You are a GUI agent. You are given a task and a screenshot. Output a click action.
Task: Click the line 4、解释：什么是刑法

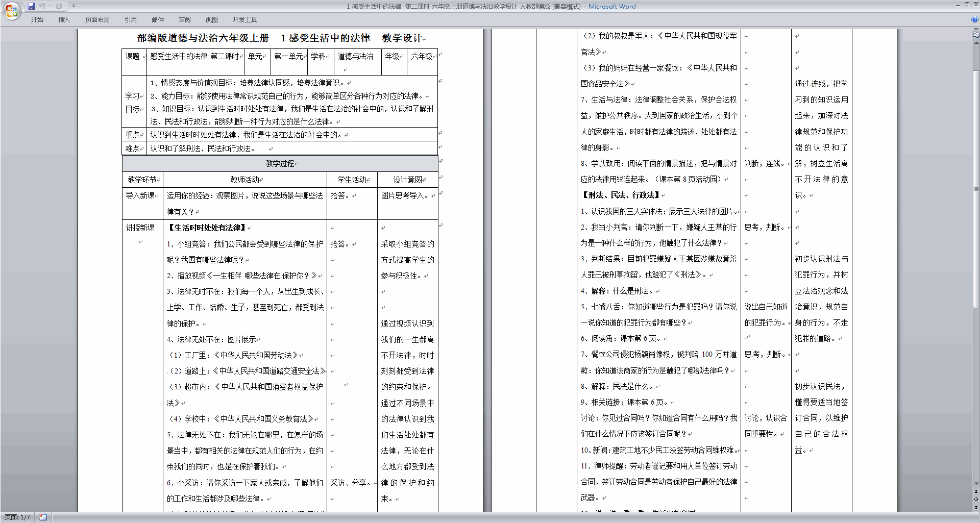(x=618, y=291)
